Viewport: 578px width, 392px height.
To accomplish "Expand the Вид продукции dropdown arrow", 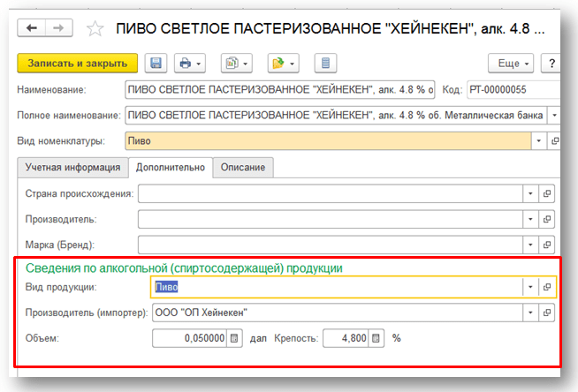I will 530,287.
